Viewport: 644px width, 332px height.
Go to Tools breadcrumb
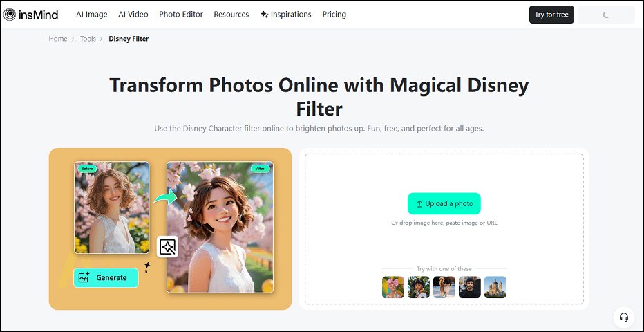click(88, 39)
